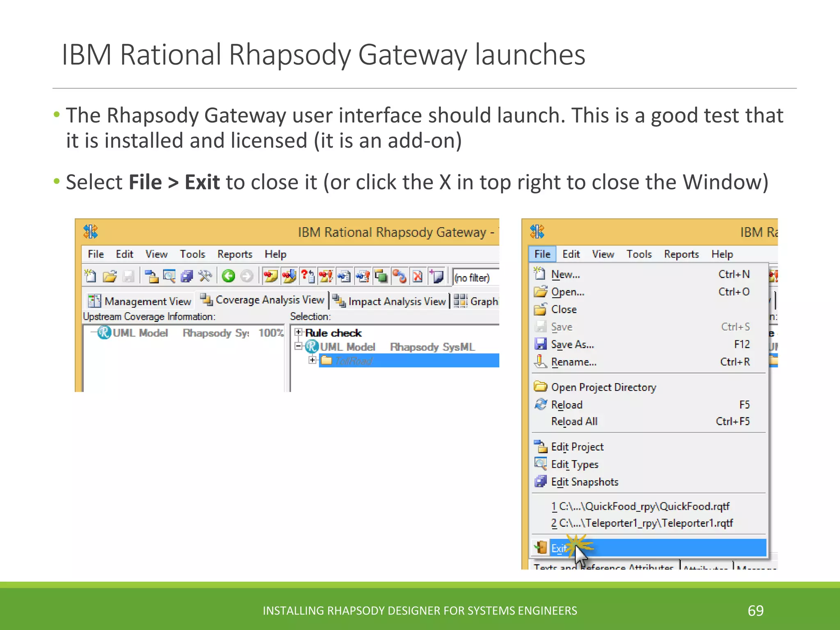
Task: Click the grey forward arrow icon
Action: coord(247,276)
